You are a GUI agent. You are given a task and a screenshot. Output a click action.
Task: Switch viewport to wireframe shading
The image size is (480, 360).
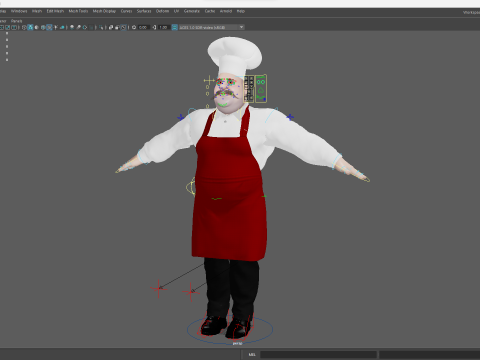24,27
